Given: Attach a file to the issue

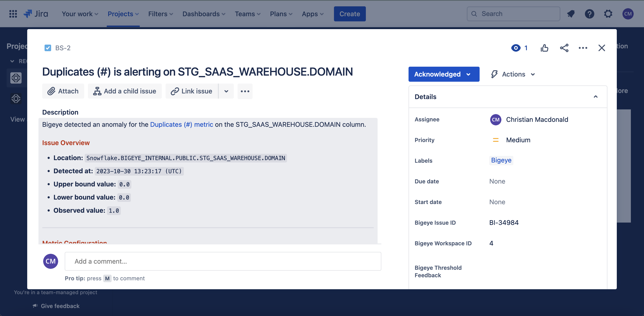Looking at the screenshot, I should pos(63,91).
